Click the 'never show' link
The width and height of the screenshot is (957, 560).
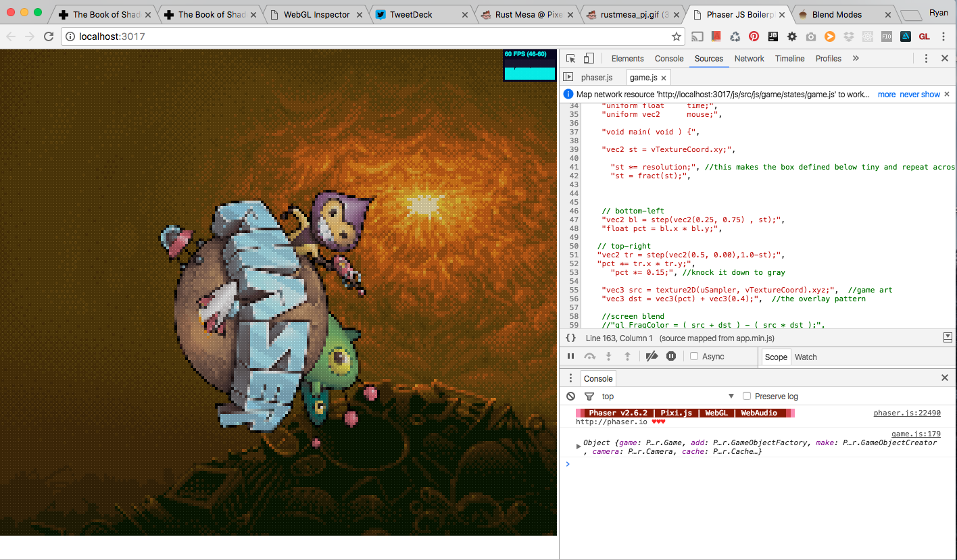(x=920, y=95)
